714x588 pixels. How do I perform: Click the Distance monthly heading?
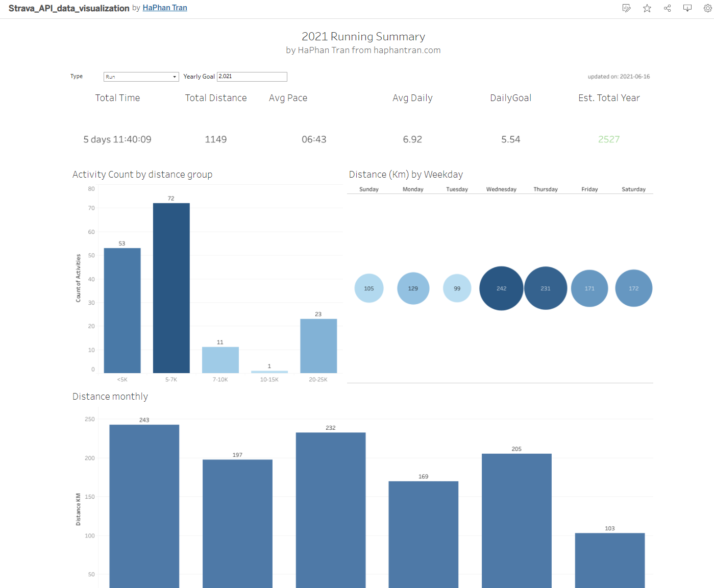[x=110, y=397]
